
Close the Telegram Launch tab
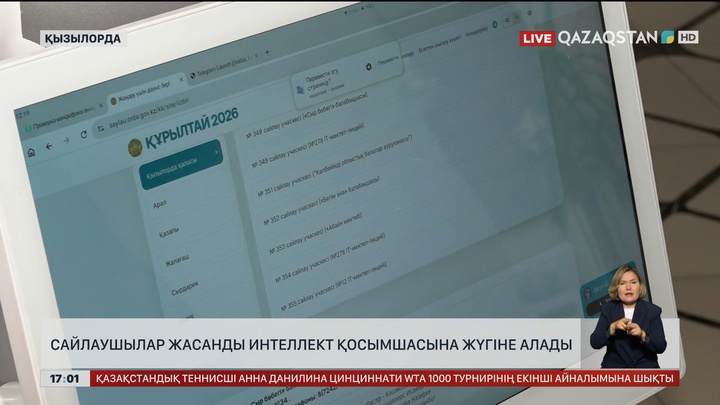coord(256,56)
